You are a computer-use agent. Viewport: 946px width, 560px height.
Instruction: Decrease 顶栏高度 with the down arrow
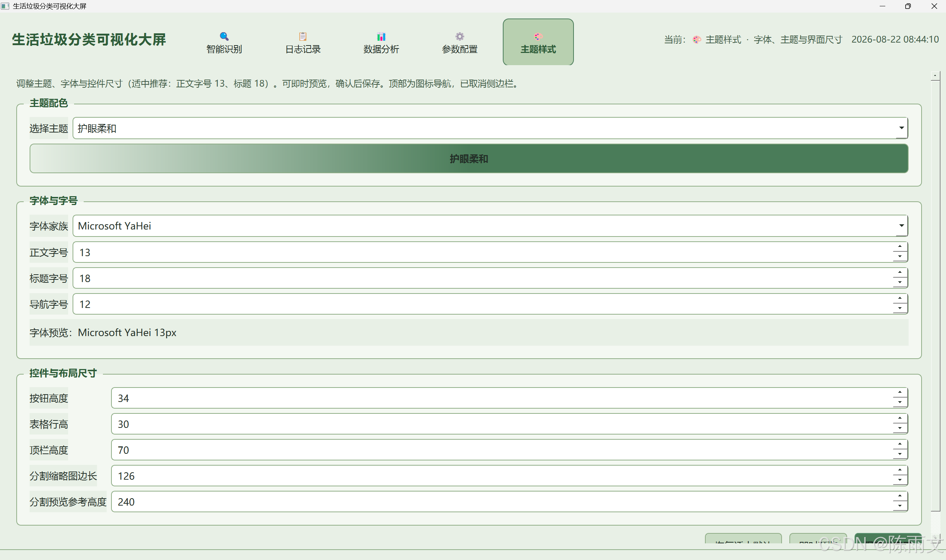(900, 455)
